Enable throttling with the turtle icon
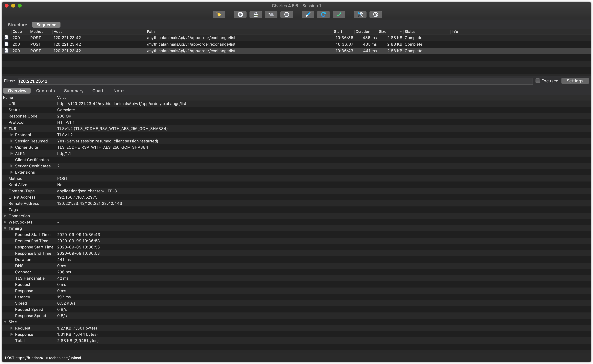The height and width of the screenshot is (364, 593). click(271, 15)
